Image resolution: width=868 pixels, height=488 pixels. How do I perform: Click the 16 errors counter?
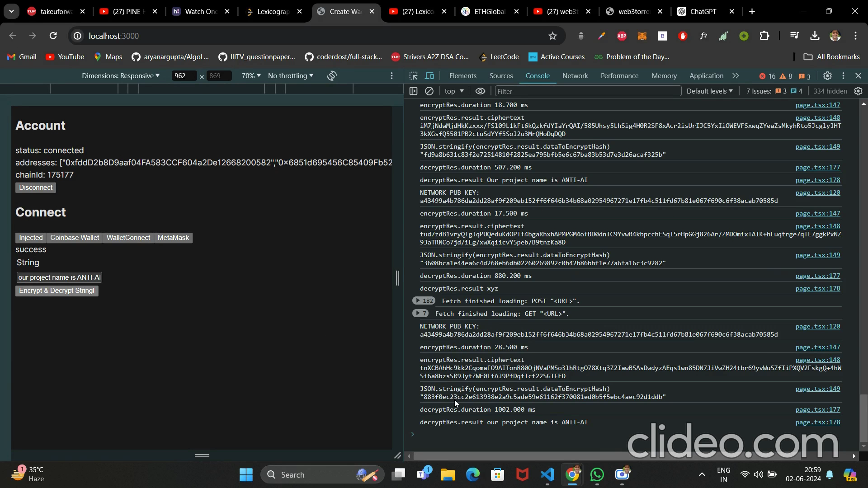pyautogui.click(x=767, y=76)
